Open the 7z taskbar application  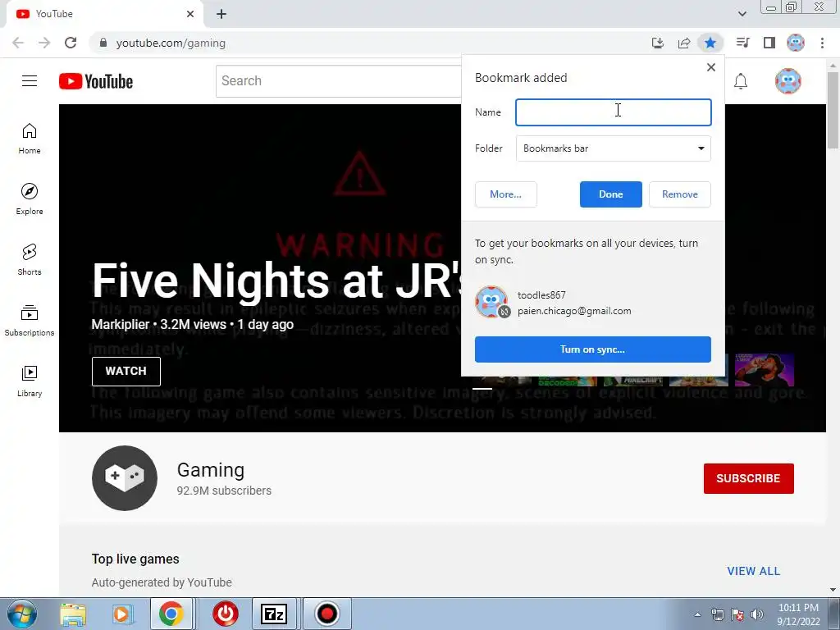(x=274, y=614)
